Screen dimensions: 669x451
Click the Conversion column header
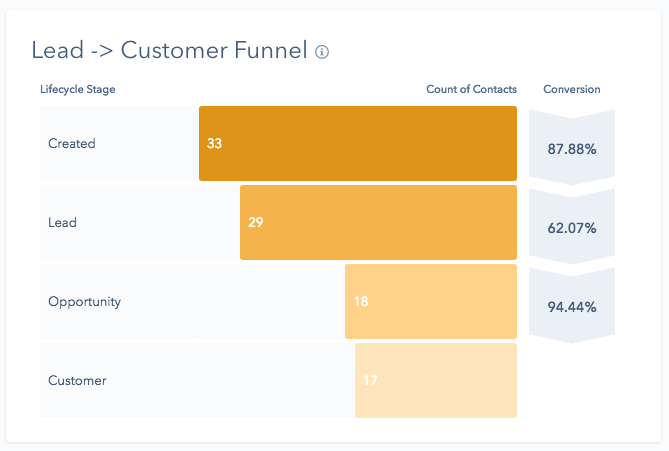pos(572,89)
